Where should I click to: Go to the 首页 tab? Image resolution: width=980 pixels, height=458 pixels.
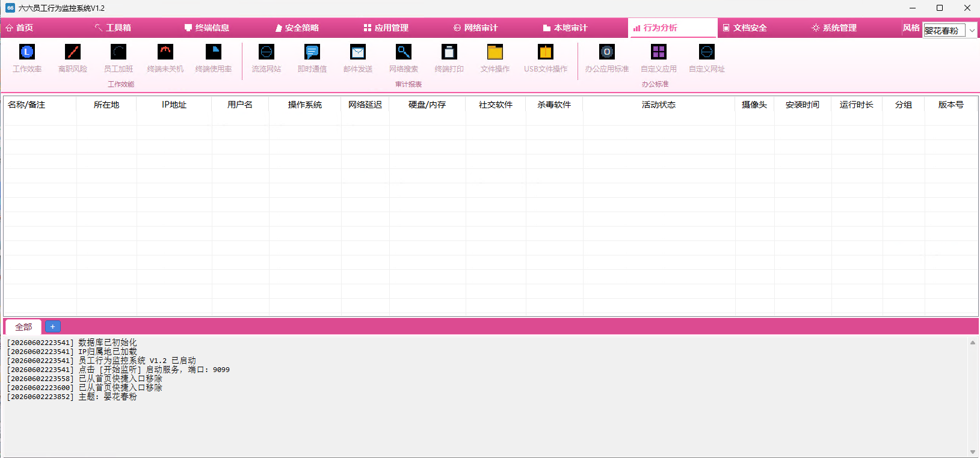[x=19, y=28]
